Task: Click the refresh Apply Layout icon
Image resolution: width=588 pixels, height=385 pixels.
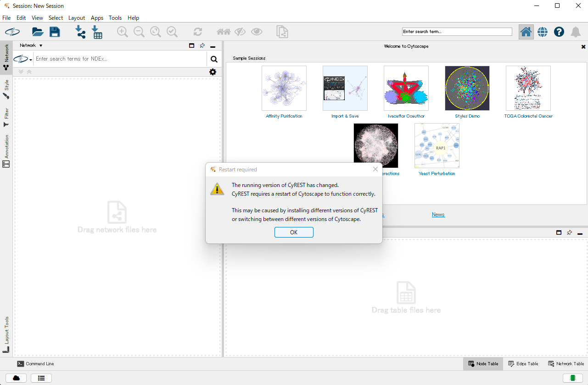Action: point(198,32)
